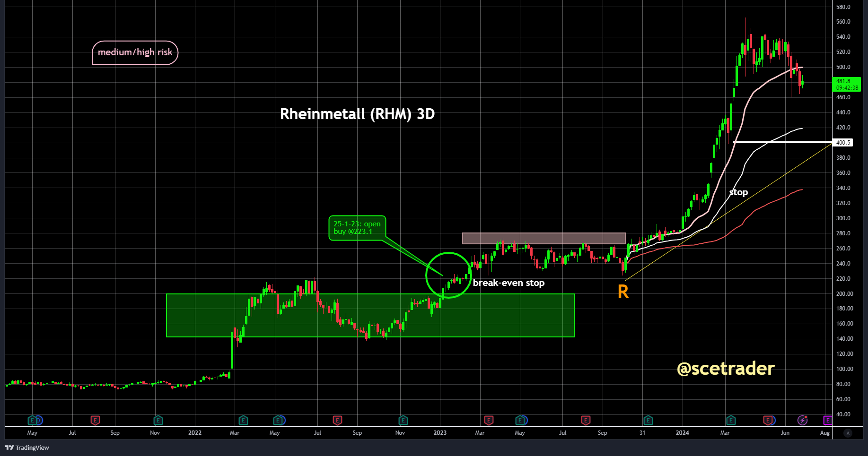Viewport: 868px width, 456px height.
Task: Click the 2023 label on time axis
Action: 440,433
